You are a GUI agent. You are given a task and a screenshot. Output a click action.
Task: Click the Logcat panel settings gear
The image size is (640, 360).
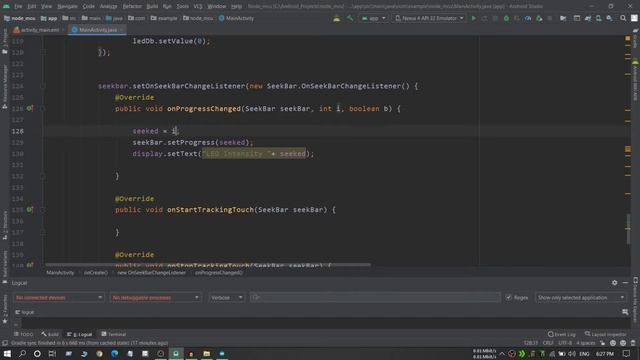pos(614,282)
